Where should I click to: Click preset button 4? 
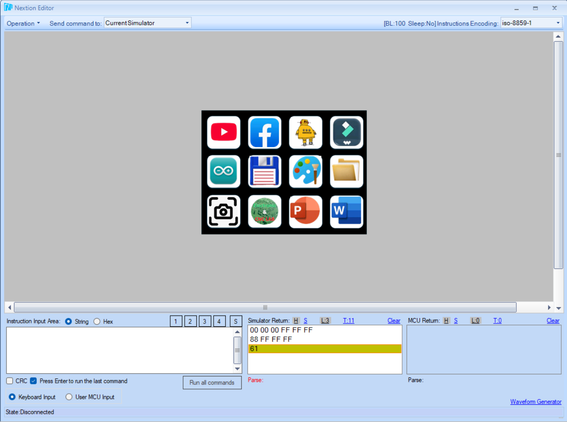coord(219,321)
